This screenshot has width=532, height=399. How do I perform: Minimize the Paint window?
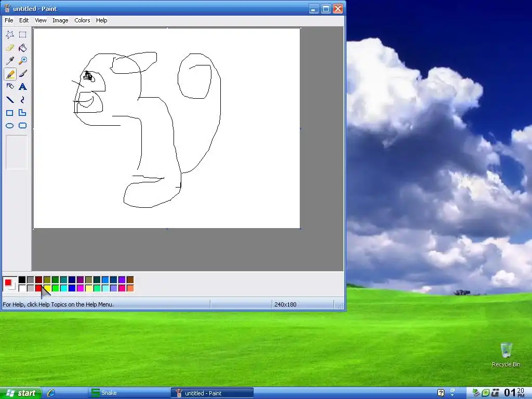click(x=314, y=8)
